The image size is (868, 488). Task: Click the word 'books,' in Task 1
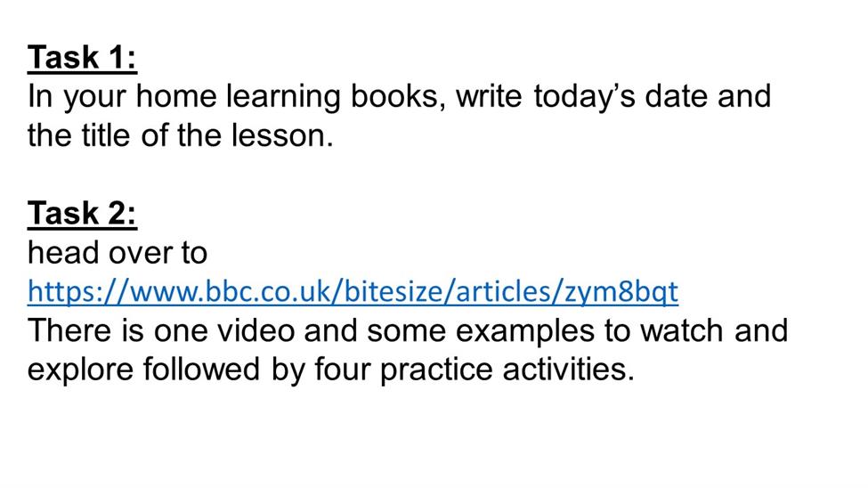[398, 96]
